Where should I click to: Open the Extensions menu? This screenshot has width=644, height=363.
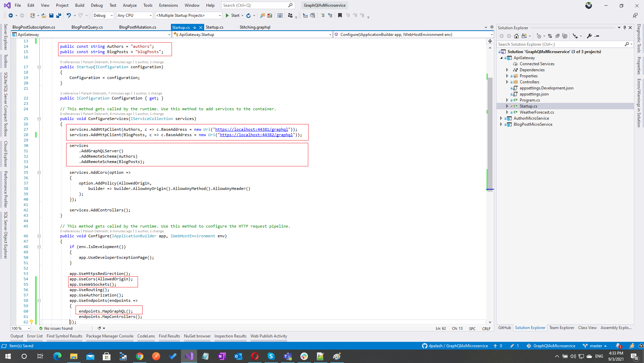(x=168, y=5)
